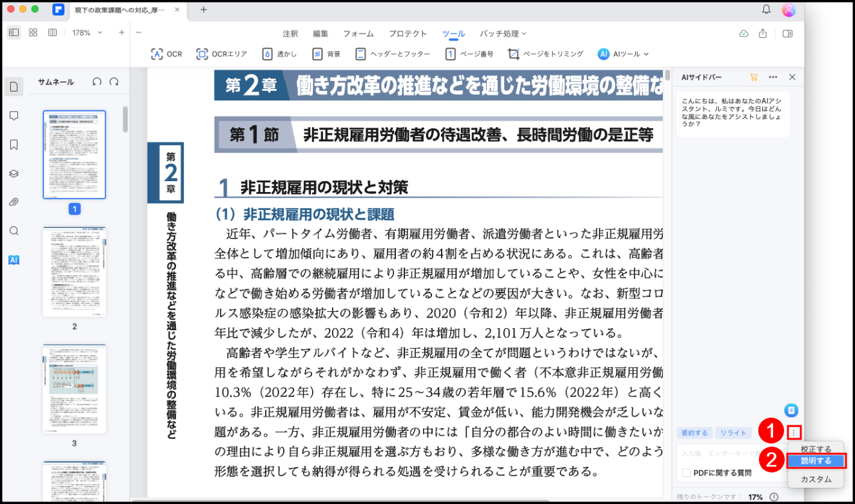
Task: Choose 校正する from popup menu
Action: (x=816, y=449)
